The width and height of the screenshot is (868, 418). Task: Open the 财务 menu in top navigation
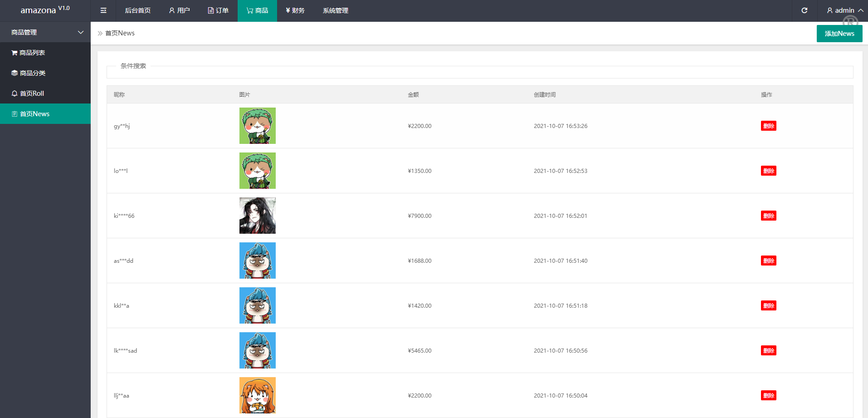(295, 10)
